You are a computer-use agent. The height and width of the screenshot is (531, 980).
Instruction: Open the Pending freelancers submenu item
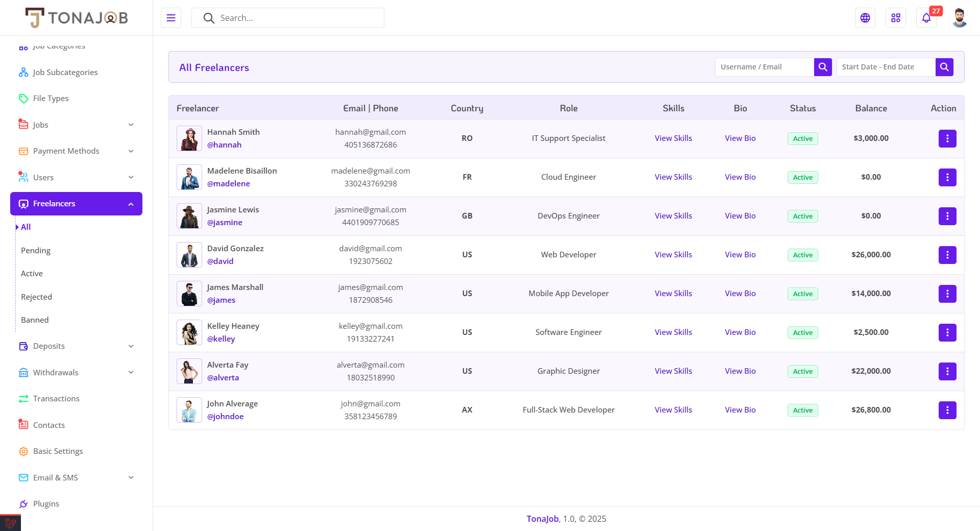(36, 250)
